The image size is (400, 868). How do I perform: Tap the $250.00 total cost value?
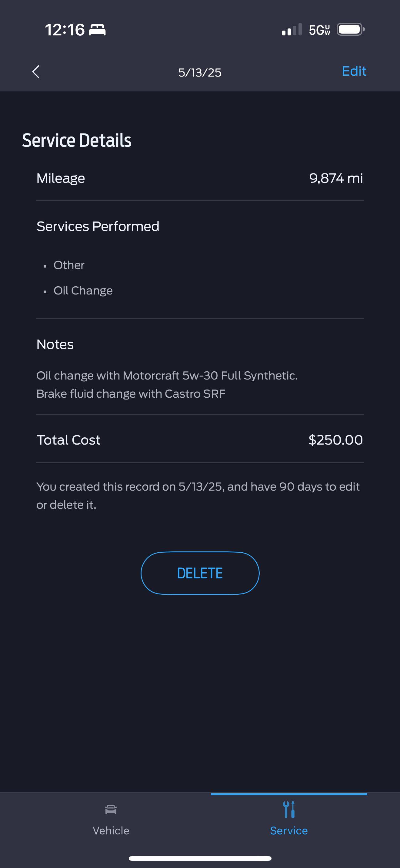coord(335,440)
